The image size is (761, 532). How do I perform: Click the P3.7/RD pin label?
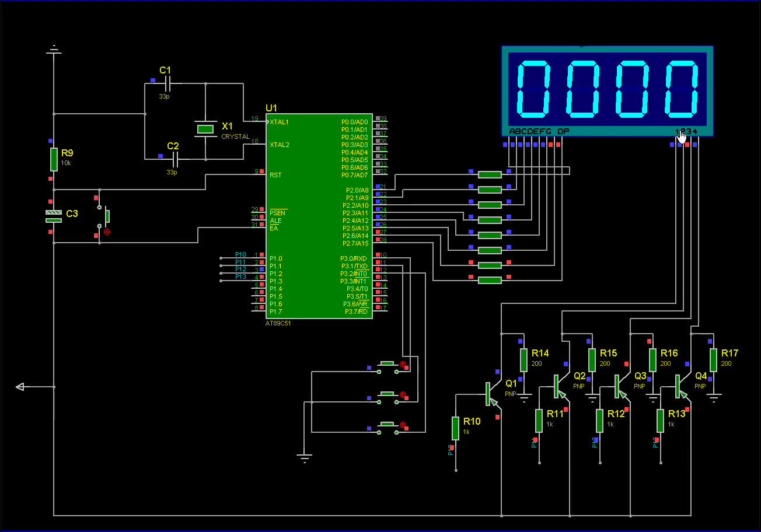click(357, 311)
